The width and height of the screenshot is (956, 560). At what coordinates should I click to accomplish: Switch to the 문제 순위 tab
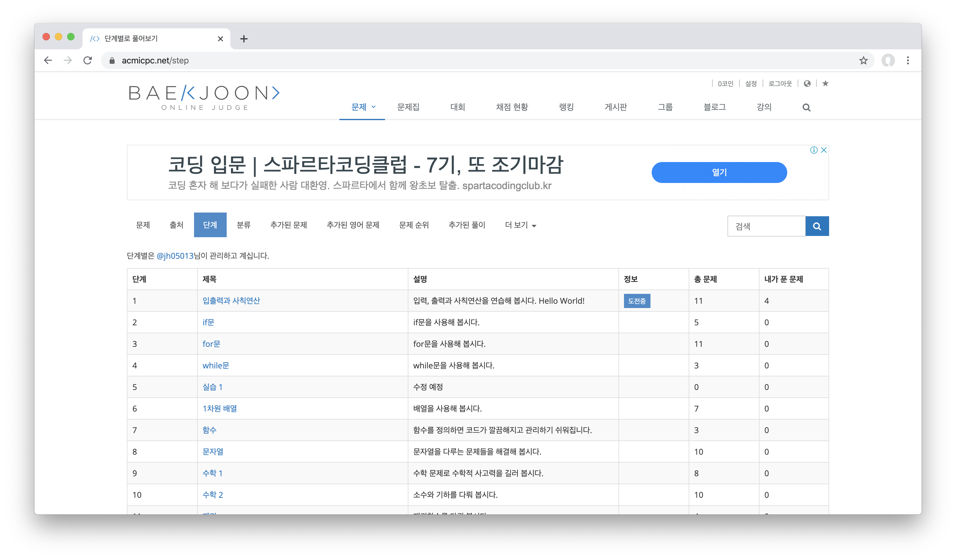(x=414, y=225)
